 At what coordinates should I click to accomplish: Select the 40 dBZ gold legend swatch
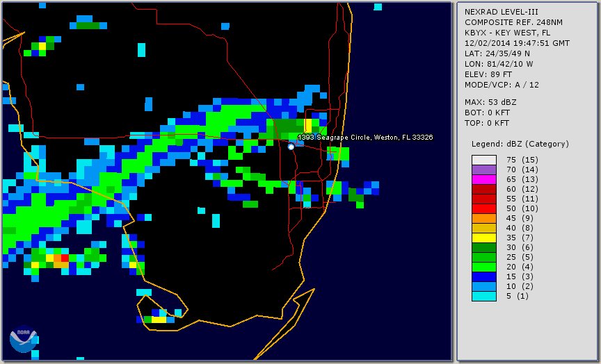click(484, 228)
